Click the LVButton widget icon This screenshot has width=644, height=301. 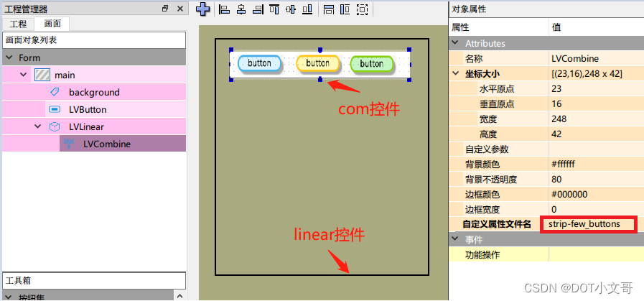click(x=54, y=109)
